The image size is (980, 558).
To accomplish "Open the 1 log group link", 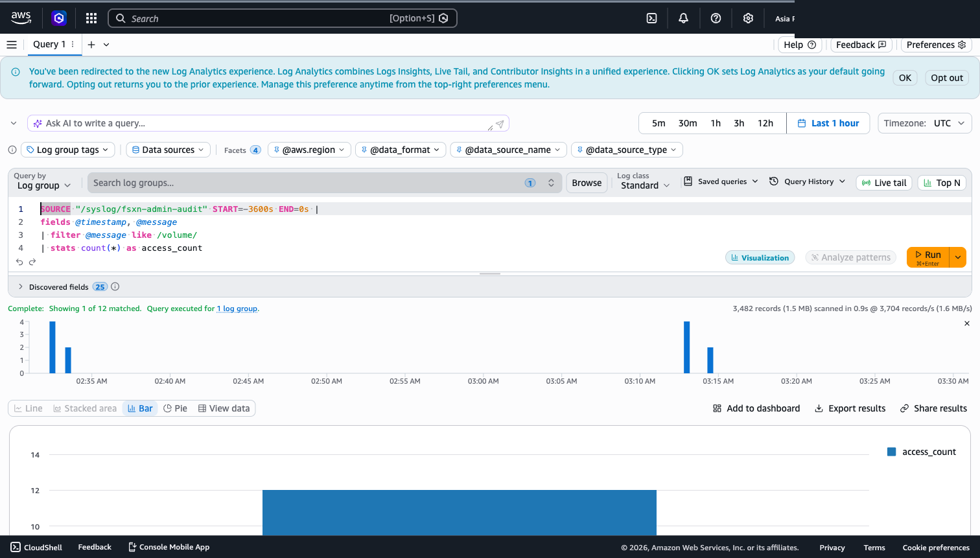I will pyautogui.click(x=237, y=308).
